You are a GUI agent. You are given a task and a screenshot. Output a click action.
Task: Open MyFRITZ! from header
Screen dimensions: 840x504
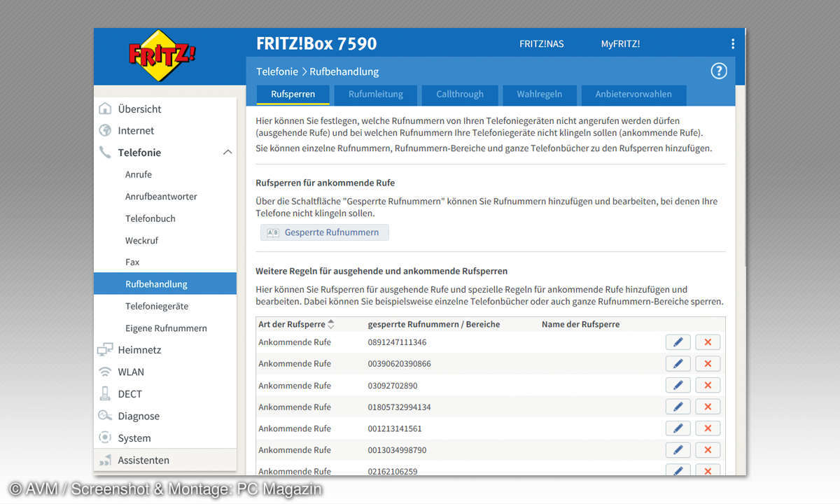pos(620,43)
